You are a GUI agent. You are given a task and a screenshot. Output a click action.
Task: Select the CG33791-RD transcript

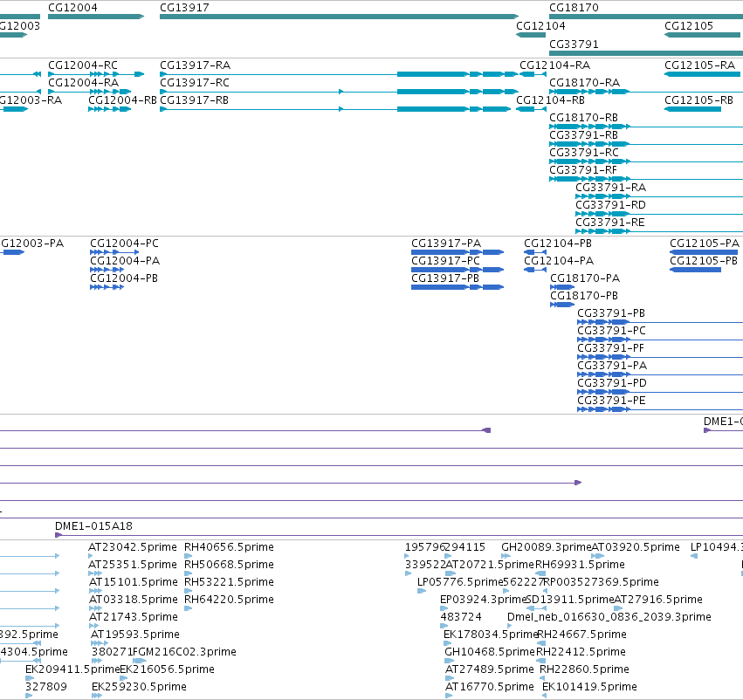point(611,205)
